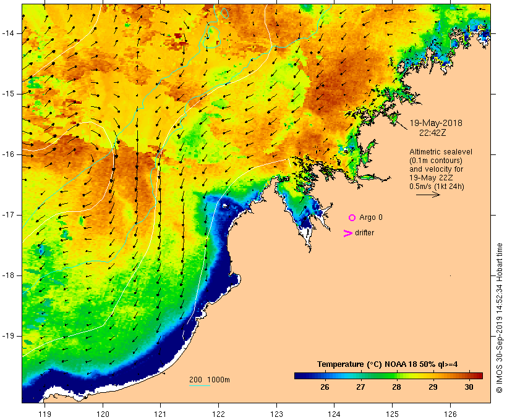Click the 'Argo 0' legend label
The width and height of the screenshot is (507, 420).
pyautogui.click(x=371, y=217)
